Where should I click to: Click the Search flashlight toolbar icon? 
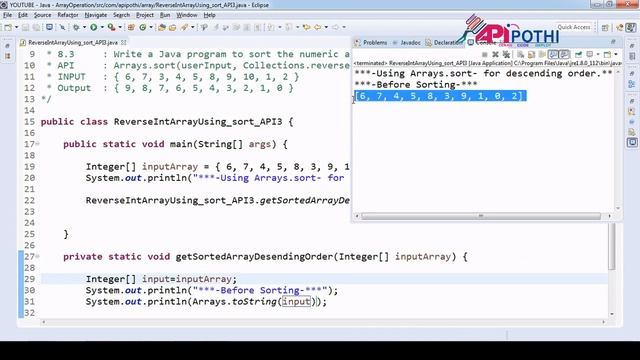coord(184,27)
